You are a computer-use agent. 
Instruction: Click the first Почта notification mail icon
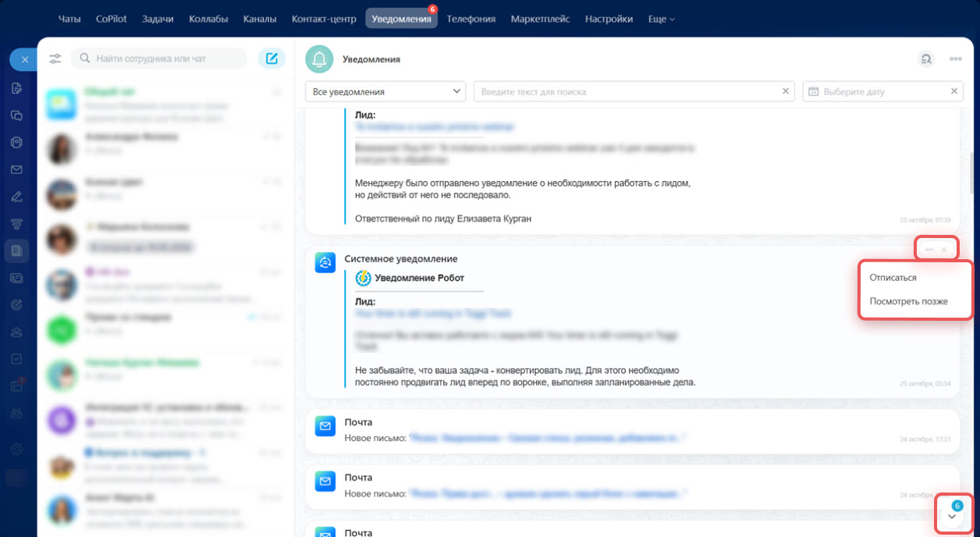pos(325,427)
